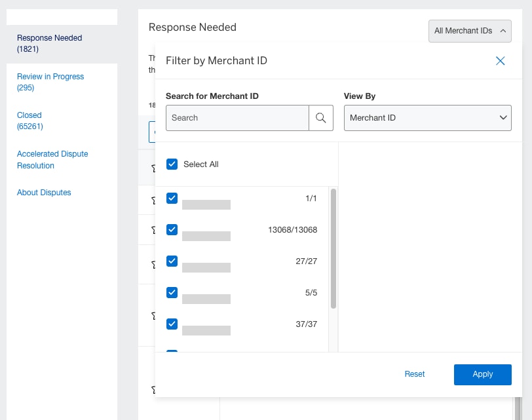Click the funnel filter icon on the top row

[x=153, y=168]
